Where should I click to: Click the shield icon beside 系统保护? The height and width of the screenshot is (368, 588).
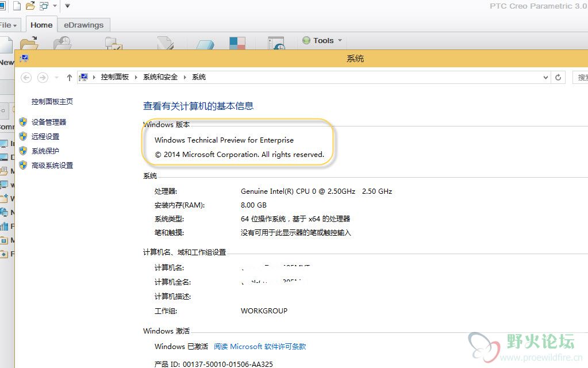[23, 151]
